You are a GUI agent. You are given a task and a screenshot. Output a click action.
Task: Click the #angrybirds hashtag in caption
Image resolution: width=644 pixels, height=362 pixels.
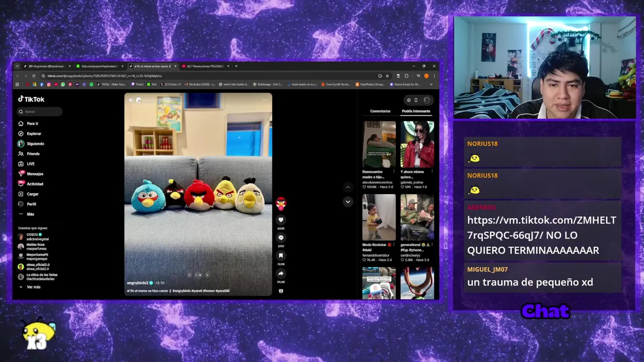[x=181, y=291]
